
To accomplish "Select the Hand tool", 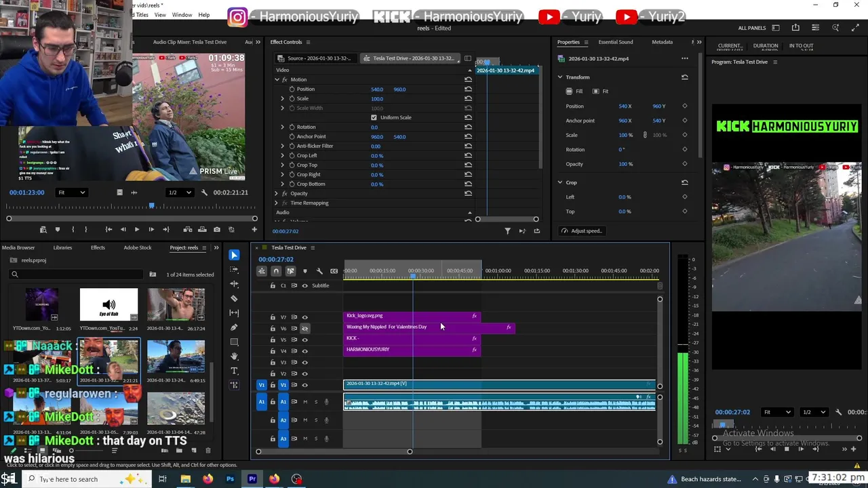I will [x=234, y=356].
